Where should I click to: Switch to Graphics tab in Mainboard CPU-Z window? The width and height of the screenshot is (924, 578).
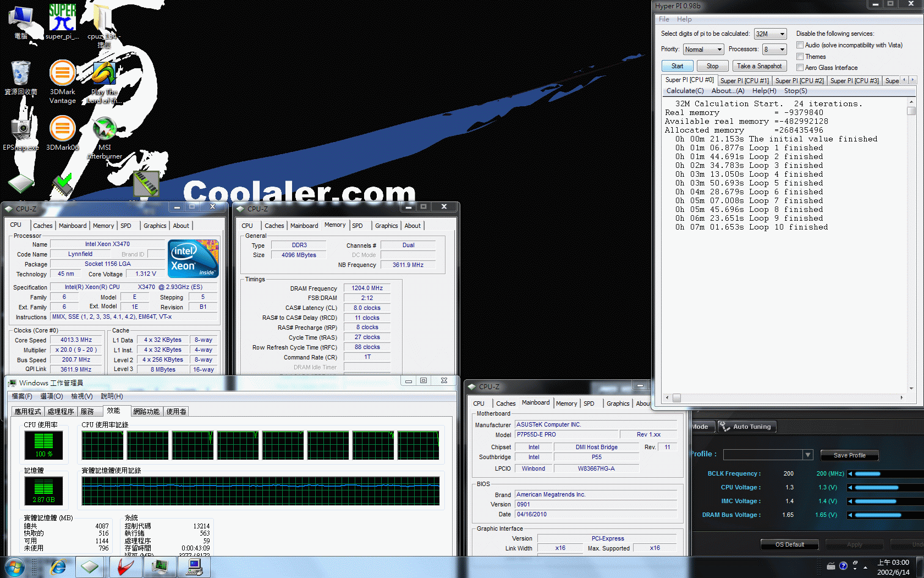pos(618,403)
